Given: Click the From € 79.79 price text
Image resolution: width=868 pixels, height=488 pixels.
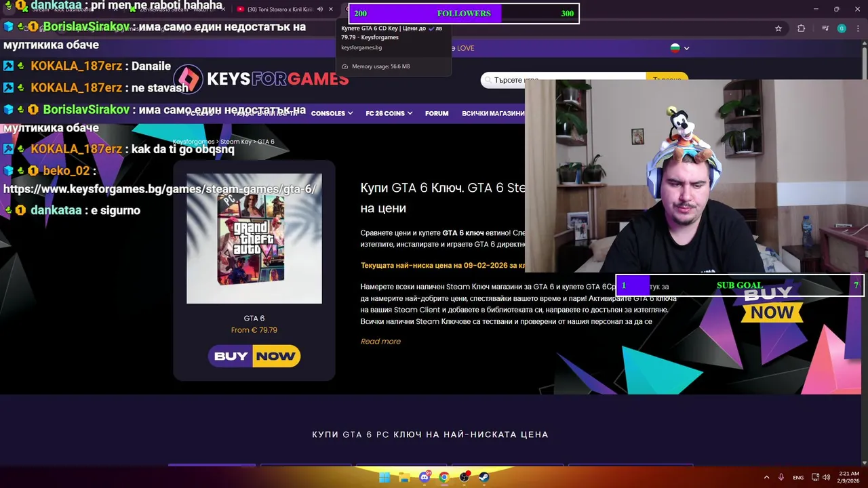Looking at the screenshot, I should (254, 330).
